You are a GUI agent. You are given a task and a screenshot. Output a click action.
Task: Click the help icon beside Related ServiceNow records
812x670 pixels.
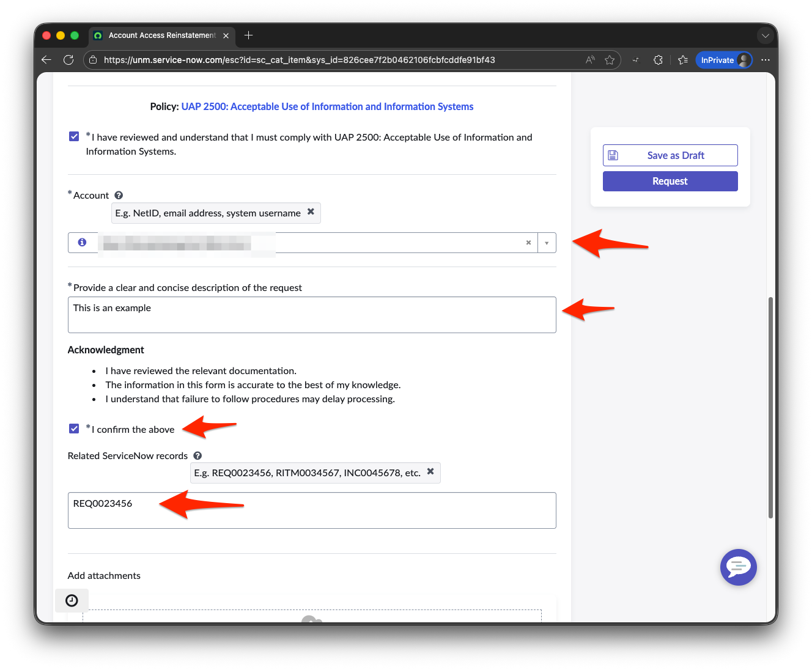click(x=197, y=455)
